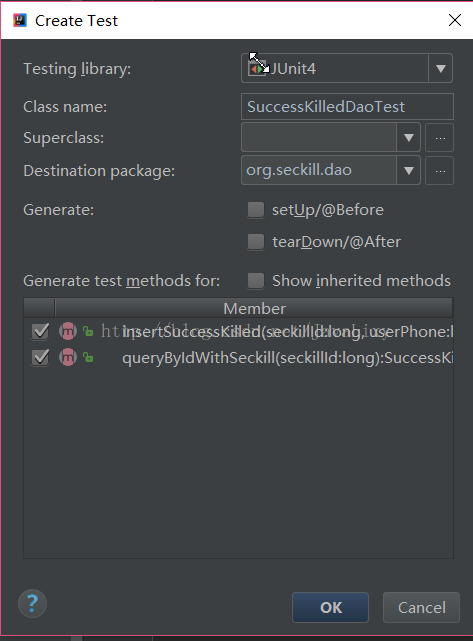Click the IntelliJ IDEA logo in title bar
473x641 pixels.
point(20,20)
